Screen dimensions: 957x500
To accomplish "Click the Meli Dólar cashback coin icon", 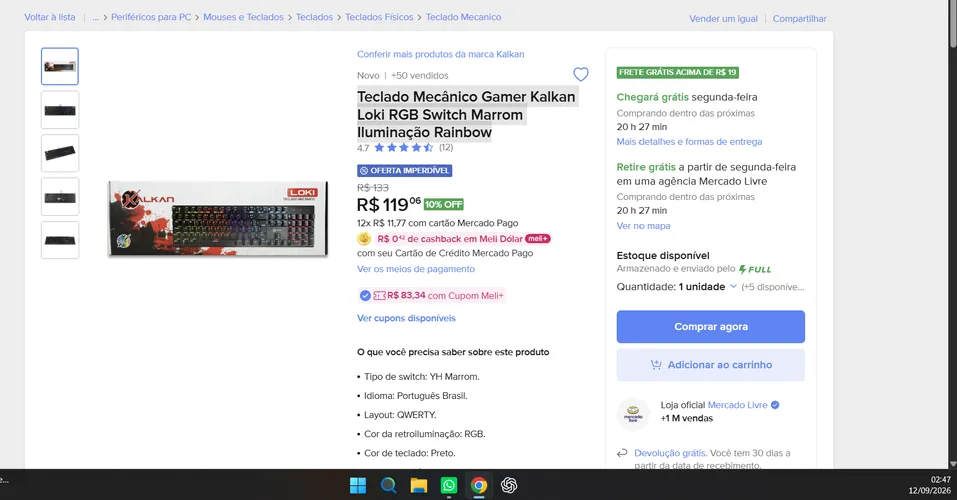I will 364,239.
